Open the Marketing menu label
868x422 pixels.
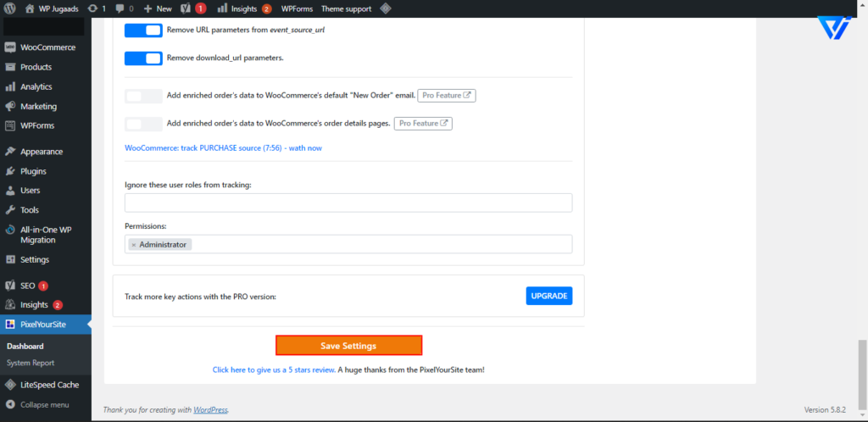coord(39,106)
